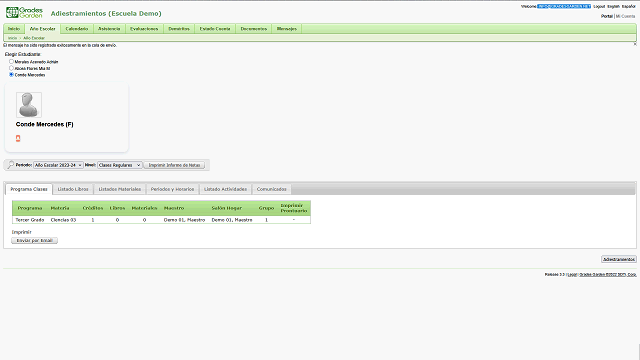640x360 pixels.
Task: Click the Salón Hogar cell for Ciencias 03
Action: (232, 220)
